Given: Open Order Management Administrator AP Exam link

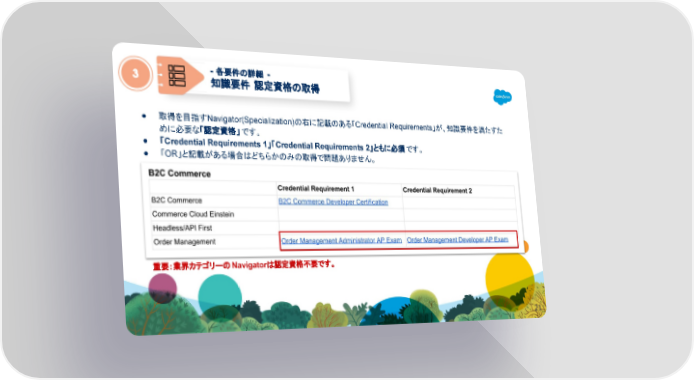Looking at the screenshot, I should pos(341,240).
